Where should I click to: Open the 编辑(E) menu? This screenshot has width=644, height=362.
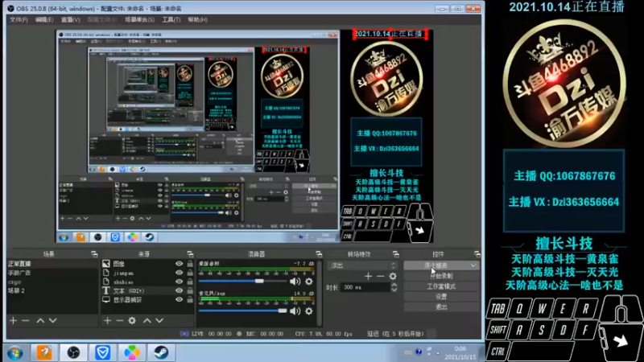[x=44, y=19]
